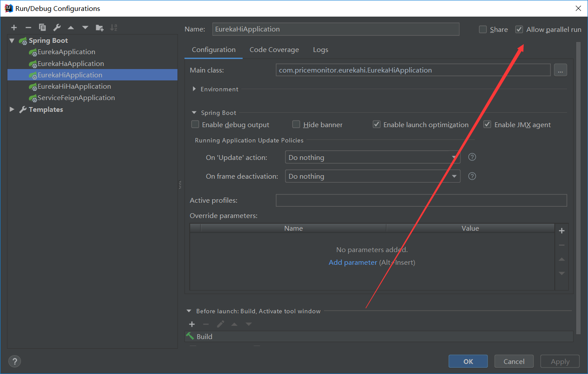Remove override parameter with minus icon

click(x=562, y=245)
